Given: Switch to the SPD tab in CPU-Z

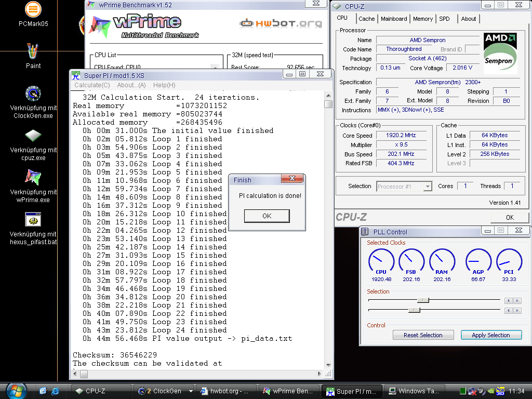Looking at the screenshot, I should coord(444,19).
